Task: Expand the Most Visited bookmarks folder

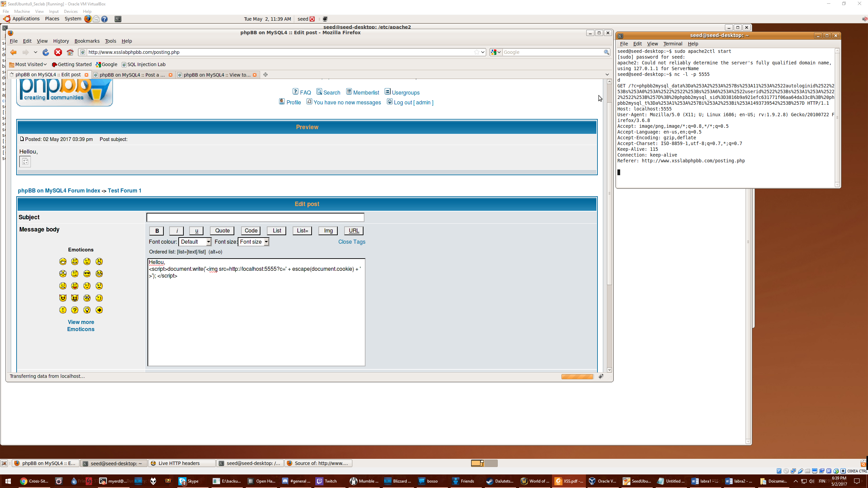Action: tap(28, 64)
